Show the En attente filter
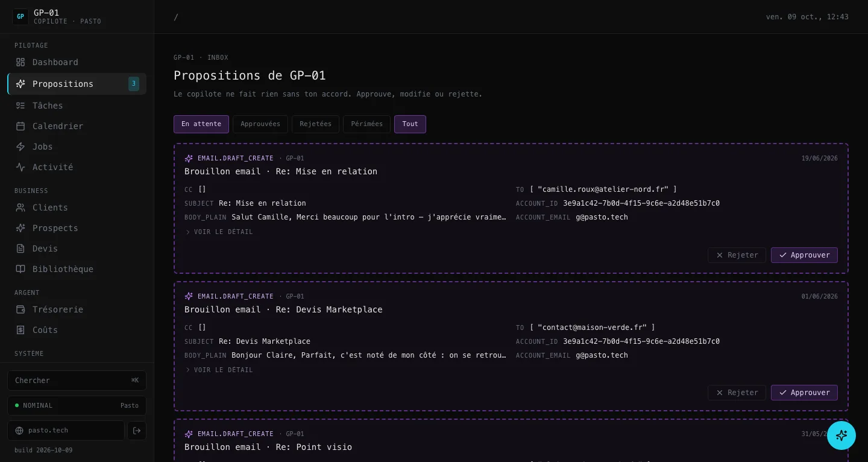 point(201,124)
